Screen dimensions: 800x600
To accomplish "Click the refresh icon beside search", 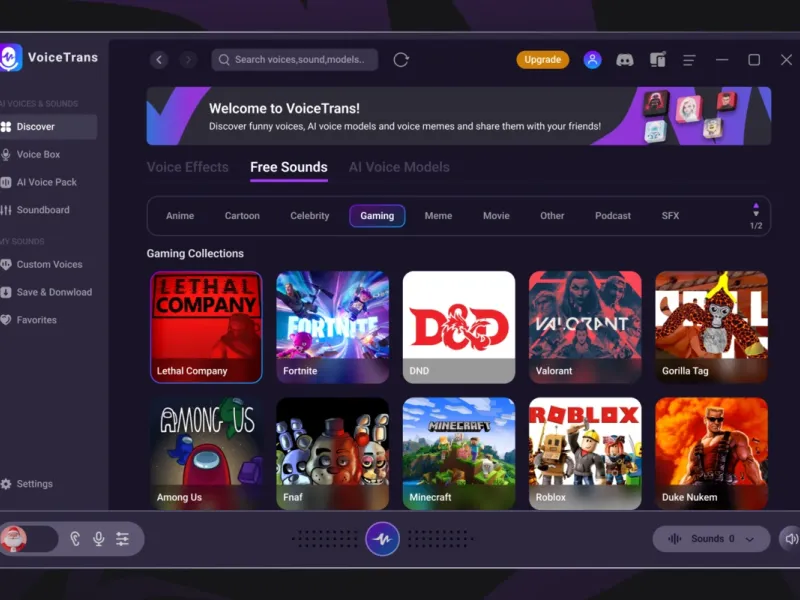I will coord(401,60).
